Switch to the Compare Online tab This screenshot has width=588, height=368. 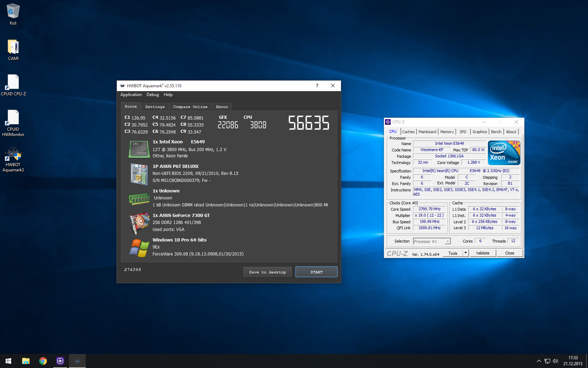coord(190,107)
